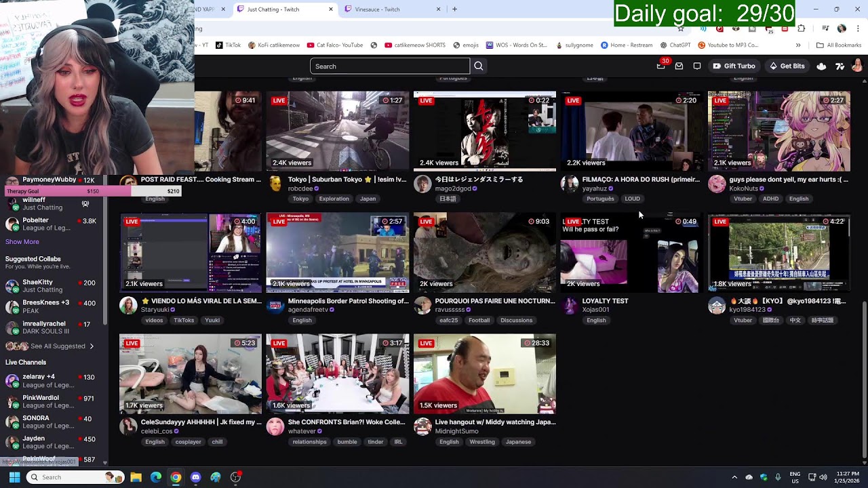The width and height of the screenshot is (868, 488).
Task: Expand See All Suggested arrow
Action: [92, 346]
